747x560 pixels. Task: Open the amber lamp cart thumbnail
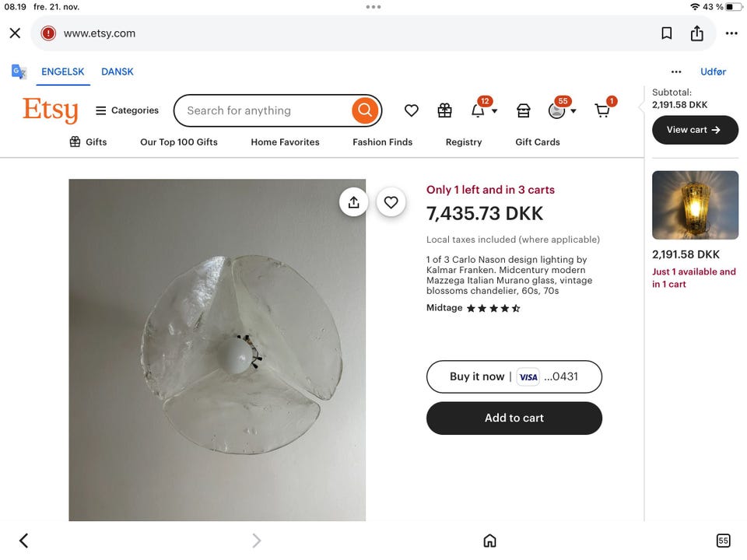(695, 205)
